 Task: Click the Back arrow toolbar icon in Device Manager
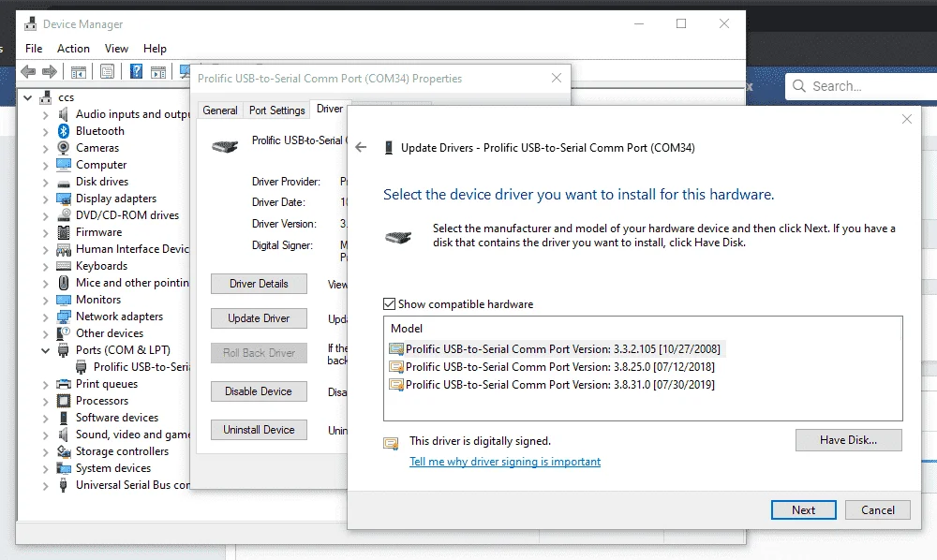[27, 72]
